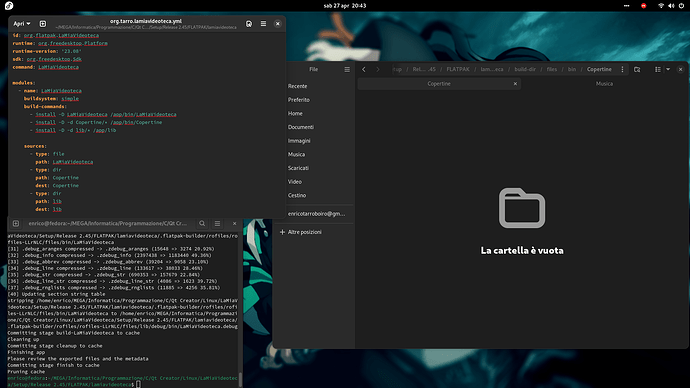Open the terminal hamburger menu
The height and width of the screenshot is (388, 690).
point(217,223)
